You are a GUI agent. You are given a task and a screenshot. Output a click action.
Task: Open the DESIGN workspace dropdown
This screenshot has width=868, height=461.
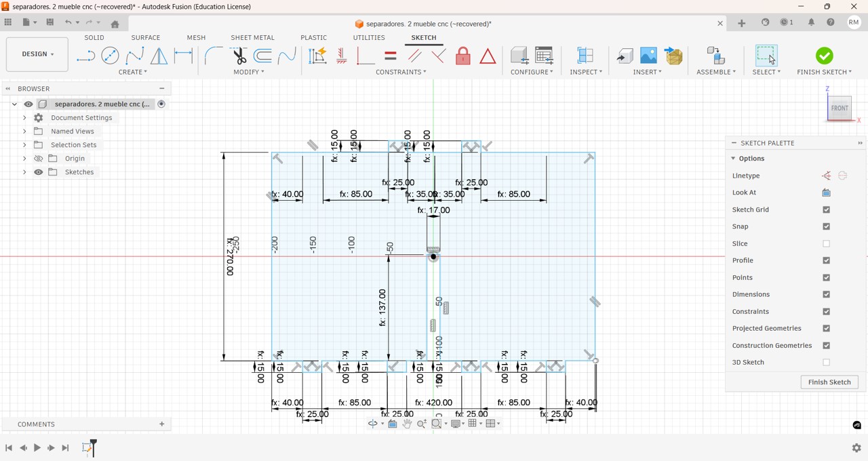(37, 54)
